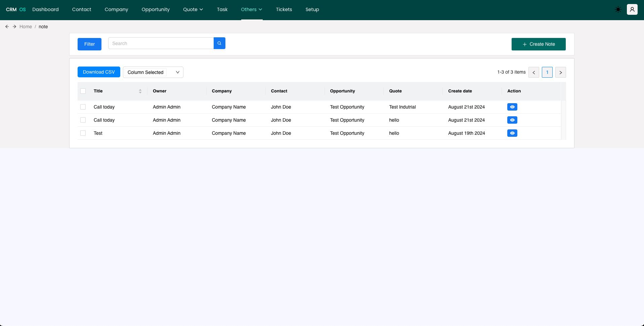Expand the Others navigation dropdown
Viewport: 644px width, 326px height.
tap(251, 9)
